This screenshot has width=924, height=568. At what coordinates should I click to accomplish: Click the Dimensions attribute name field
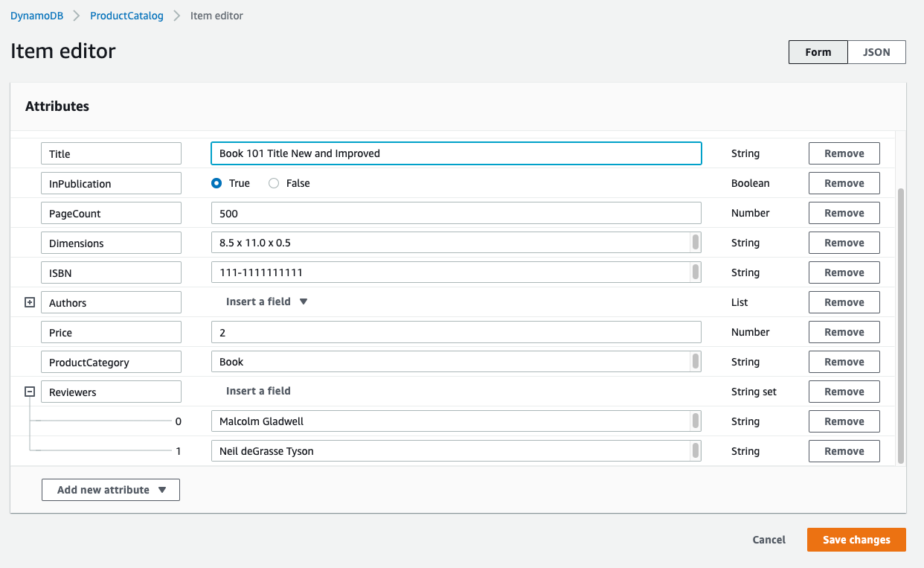pos(111,243)
